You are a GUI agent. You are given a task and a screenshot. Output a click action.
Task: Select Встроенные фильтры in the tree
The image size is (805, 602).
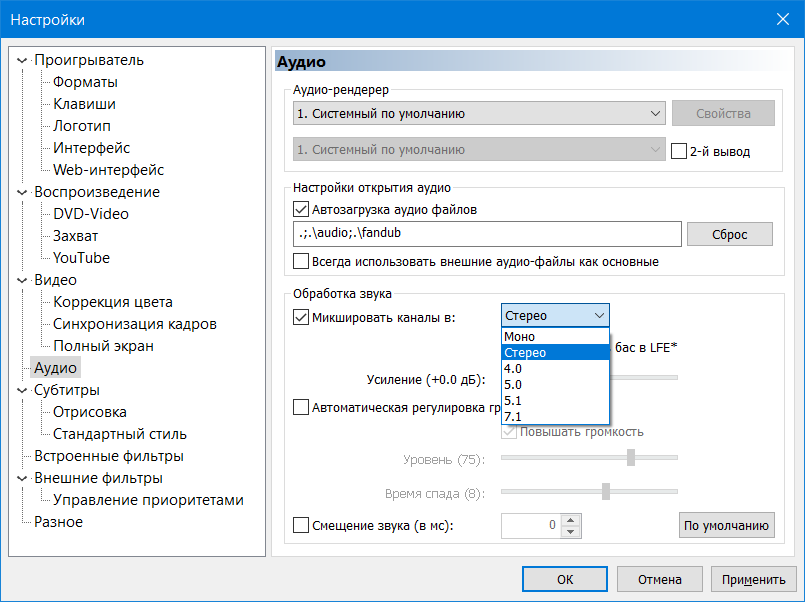click(108, 456)
